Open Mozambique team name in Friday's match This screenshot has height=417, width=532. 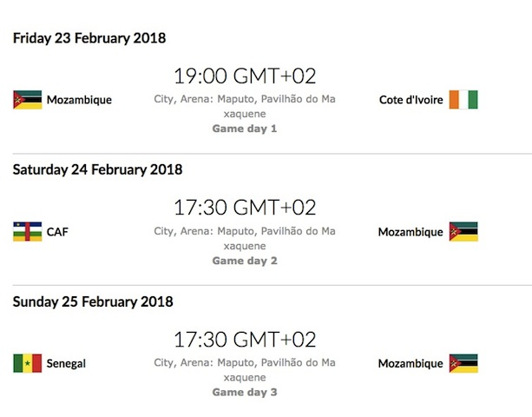[x=79, y=100]
